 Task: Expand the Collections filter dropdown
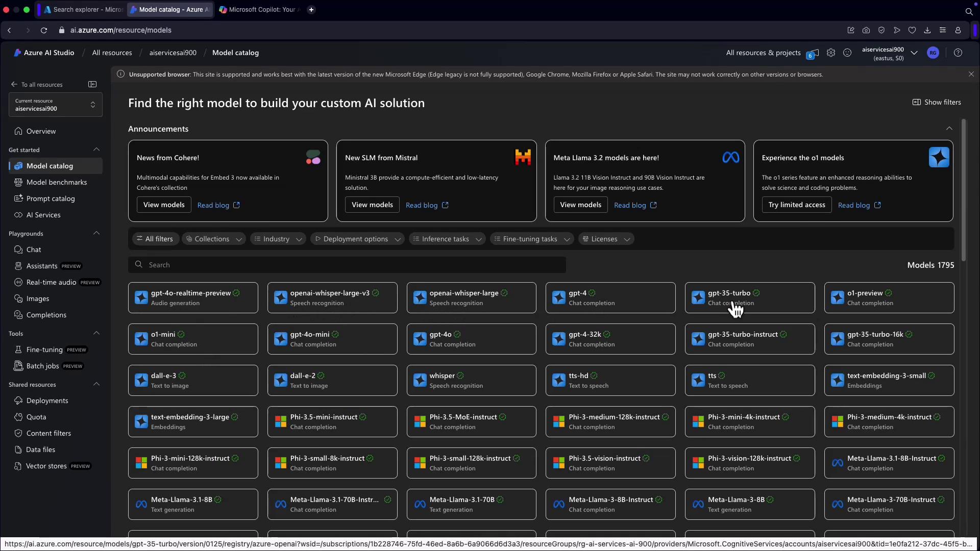click(213, 239)
